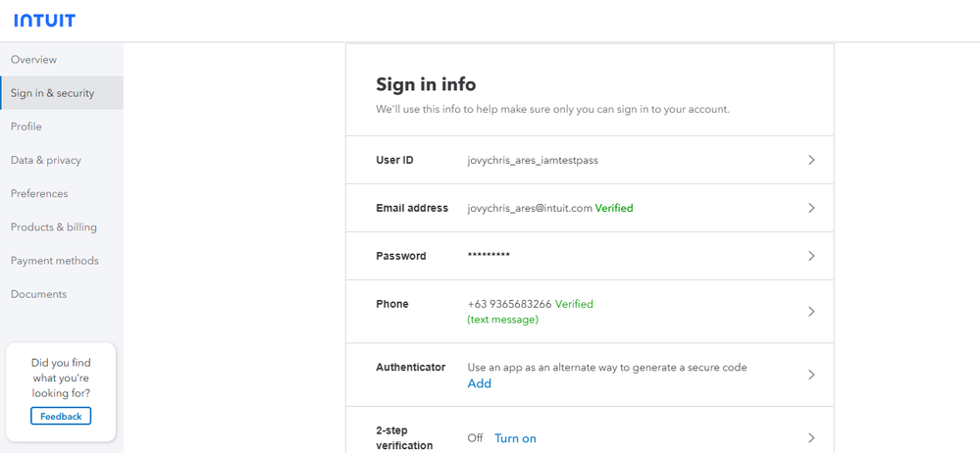Click the Verified phone number text
Viewport: 980px width, 453px height.
pyautogui.click(x=509, y=304)
